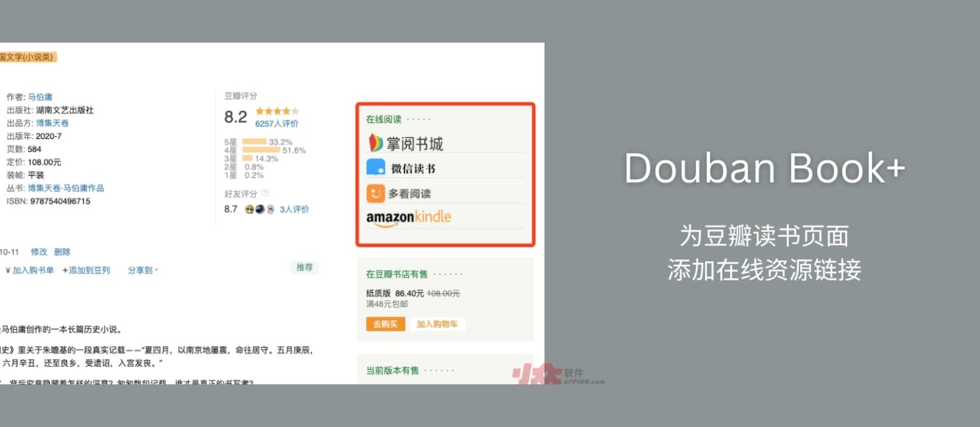Viewport: 980px width, 427px height.
Task: Add the book with 加入购物车
Action: click(x=438, y=324)
